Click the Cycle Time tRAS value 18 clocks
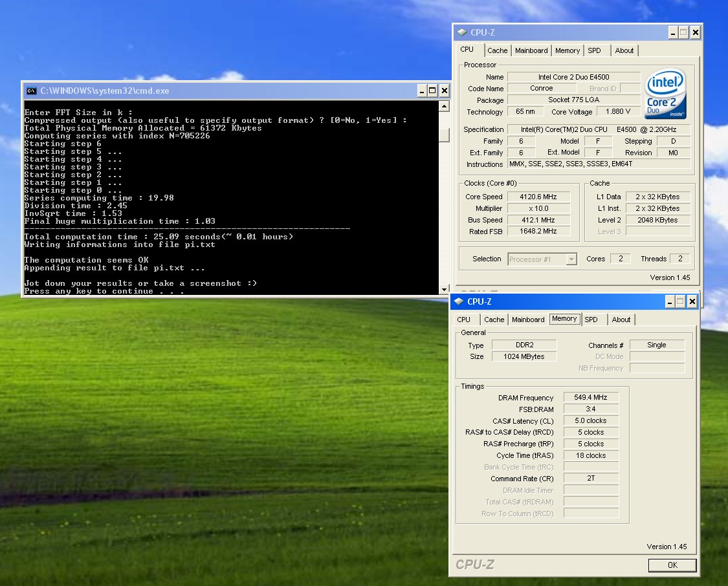The height and width of the screenshot is (586, 728). tap(591, 455)
